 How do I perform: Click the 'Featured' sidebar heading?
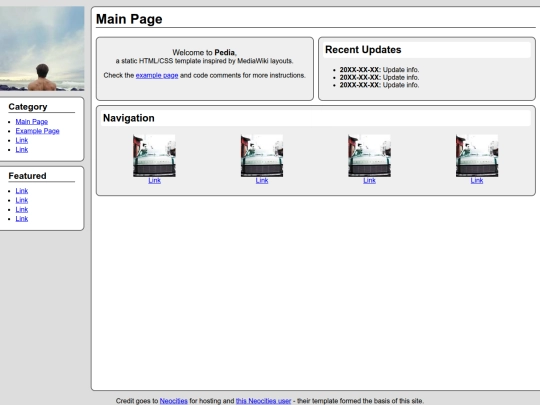click(x=27, y=176)
